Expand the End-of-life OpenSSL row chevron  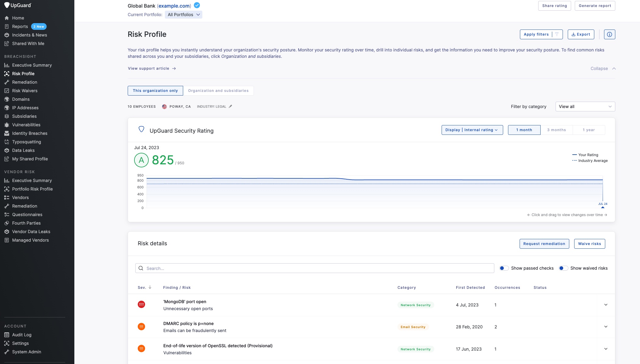[x=606, y=349]
